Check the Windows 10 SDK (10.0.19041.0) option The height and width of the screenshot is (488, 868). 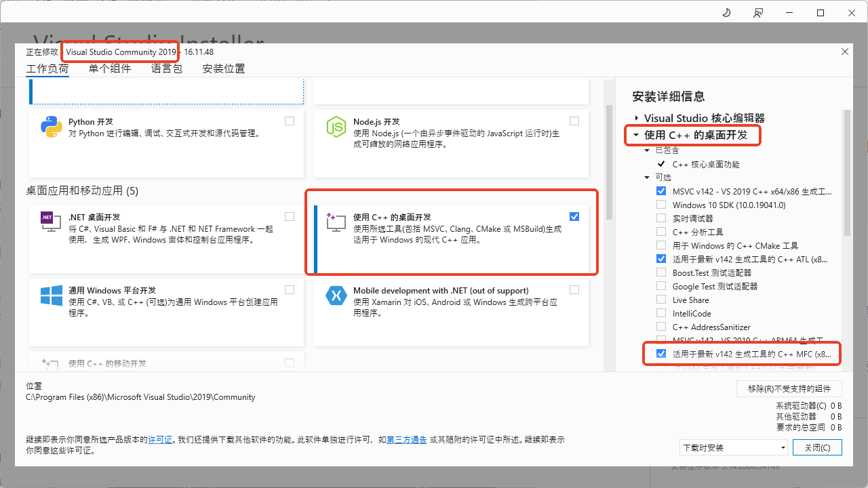[661, 205]
